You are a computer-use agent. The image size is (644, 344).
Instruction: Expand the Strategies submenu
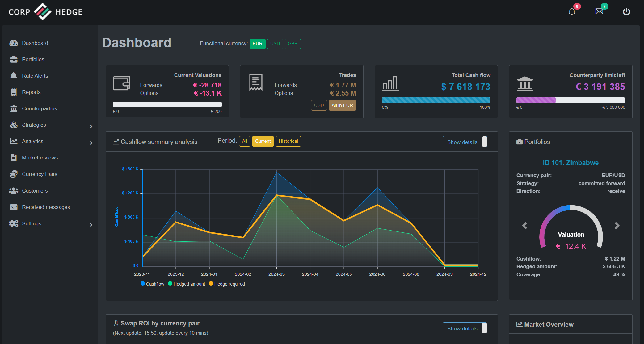pos(91,126)
